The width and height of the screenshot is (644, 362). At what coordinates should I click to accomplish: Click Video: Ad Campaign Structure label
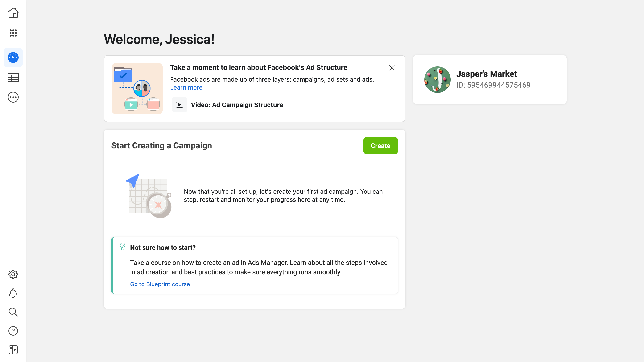pyautogui.click(x=237, y=105)
